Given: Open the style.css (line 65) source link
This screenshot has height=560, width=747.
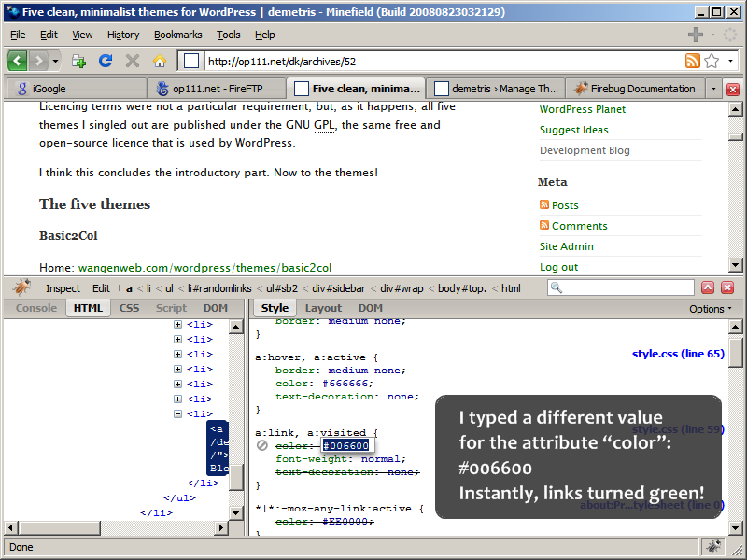Looking at the screenshot, I should click(678, 354).
